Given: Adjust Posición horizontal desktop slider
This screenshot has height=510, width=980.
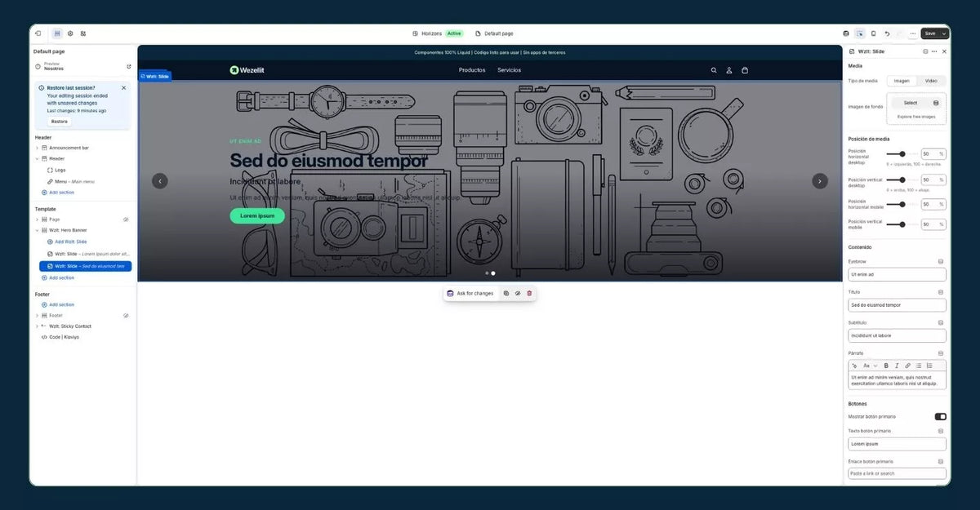Looking at the screenshot, I should coord(902,153).
